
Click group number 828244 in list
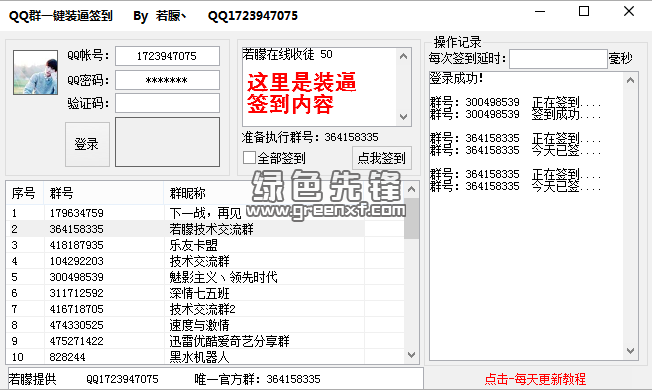[x=67, y=357]
